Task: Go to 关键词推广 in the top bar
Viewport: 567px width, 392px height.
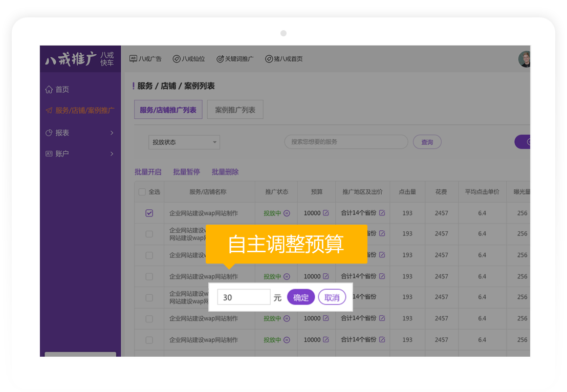Action: click(235, 58)
